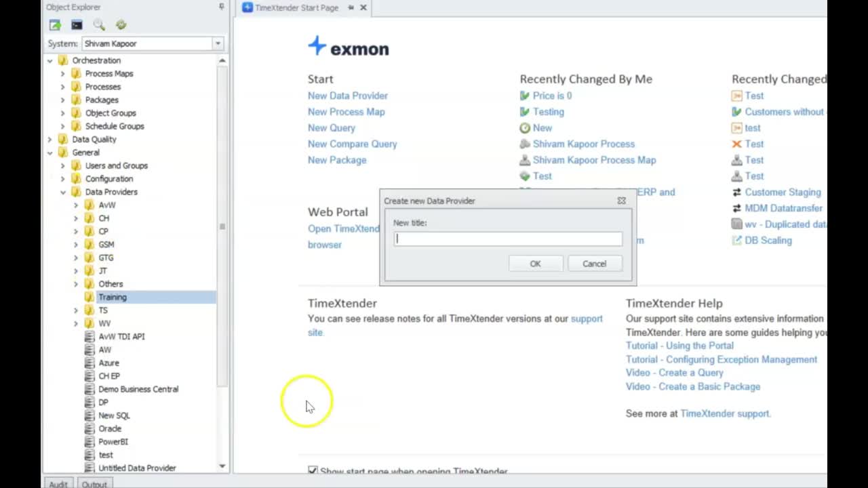This screenshot has width=868, height=488.
Task: Click the icon beside DB Scaling
Action: click(737, 241)
